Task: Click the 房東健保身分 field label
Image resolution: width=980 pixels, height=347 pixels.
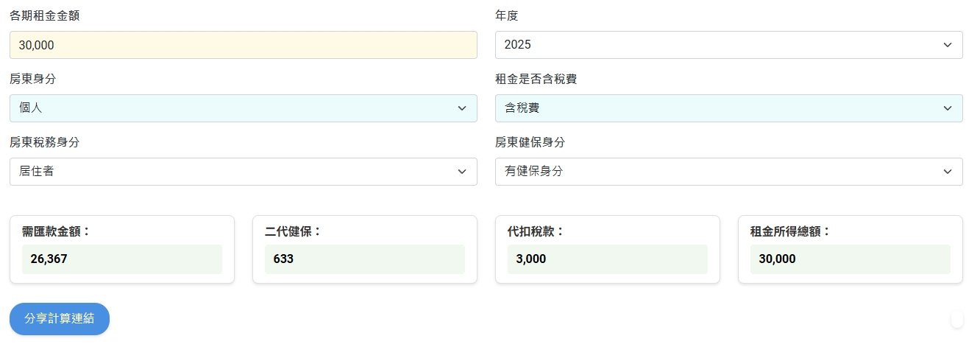Action: 530,142
